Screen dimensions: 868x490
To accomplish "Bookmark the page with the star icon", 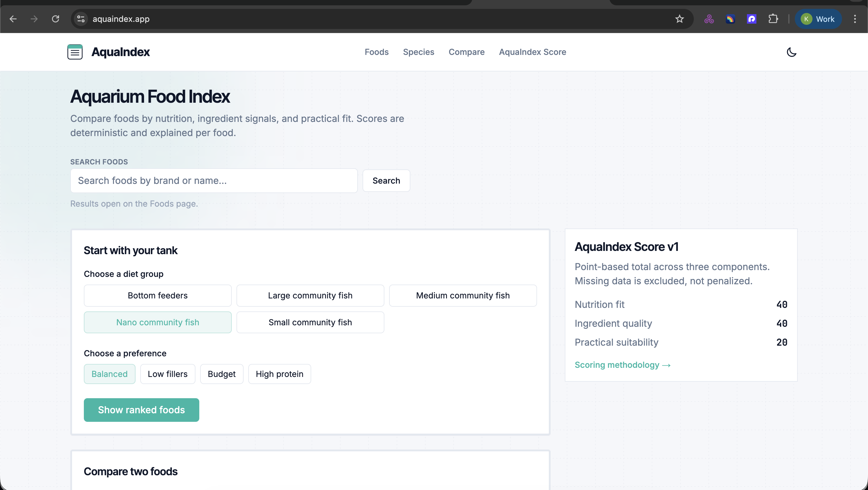I will (679, 19).
